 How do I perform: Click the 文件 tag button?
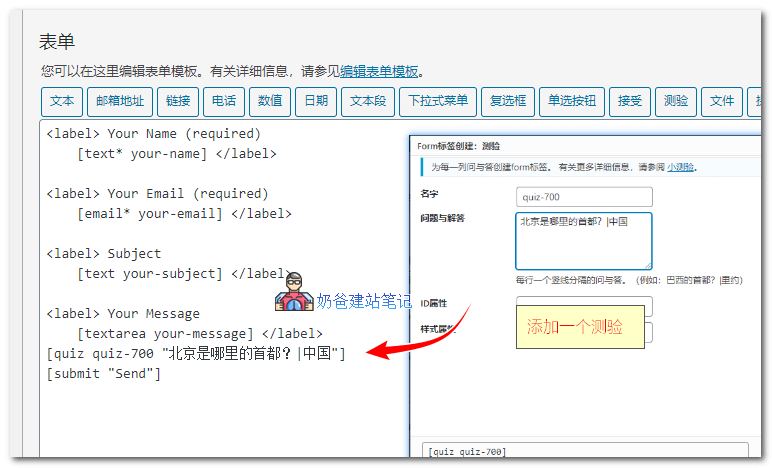point(722,101)
